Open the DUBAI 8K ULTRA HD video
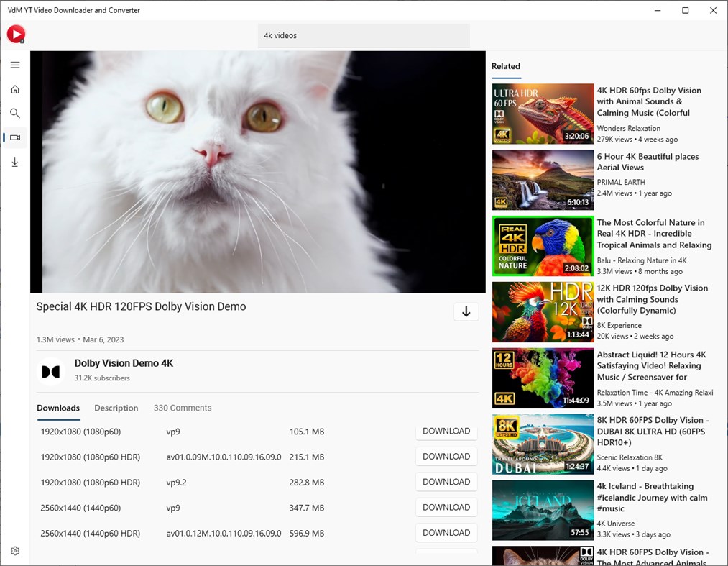This screenshot has height=566, width=728. click(543, 444)
